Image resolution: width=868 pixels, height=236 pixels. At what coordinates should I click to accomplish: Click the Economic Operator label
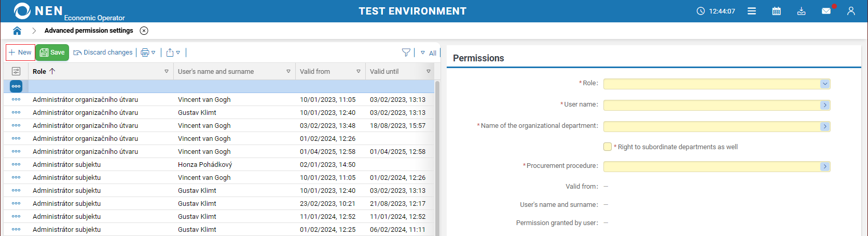coord(94,18)
